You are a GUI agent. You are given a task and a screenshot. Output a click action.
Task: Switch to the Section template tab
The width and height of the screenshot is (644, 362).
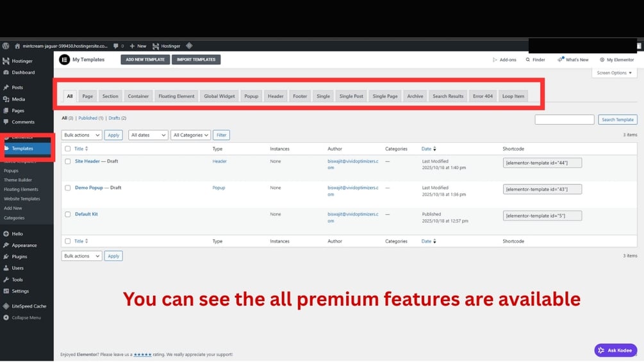pyautogui.click(x=110, y=96)
